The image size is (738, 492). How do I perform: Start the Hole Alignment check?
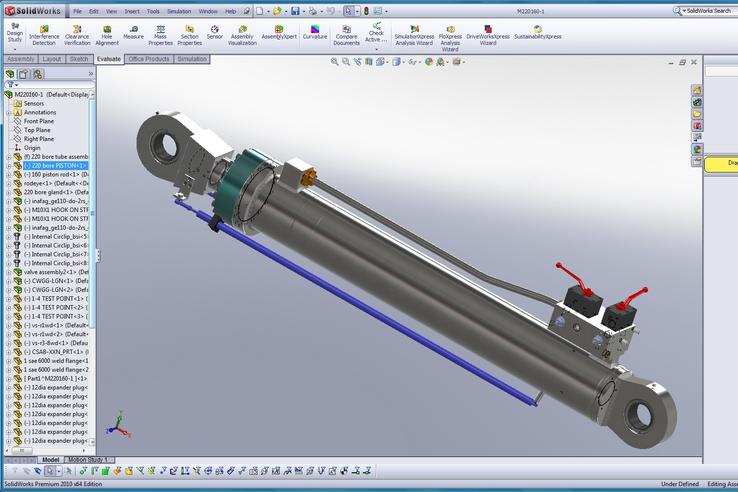(x=107, y=35)
